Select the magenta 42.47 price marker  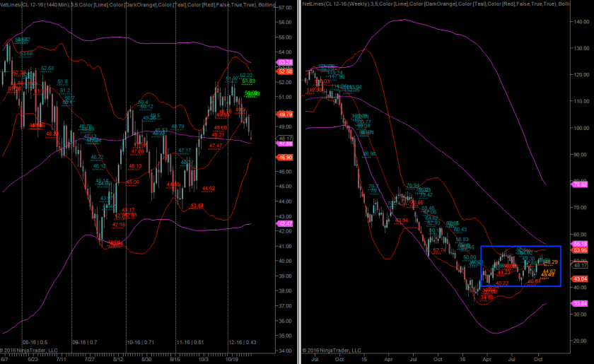tap(286, 223)
